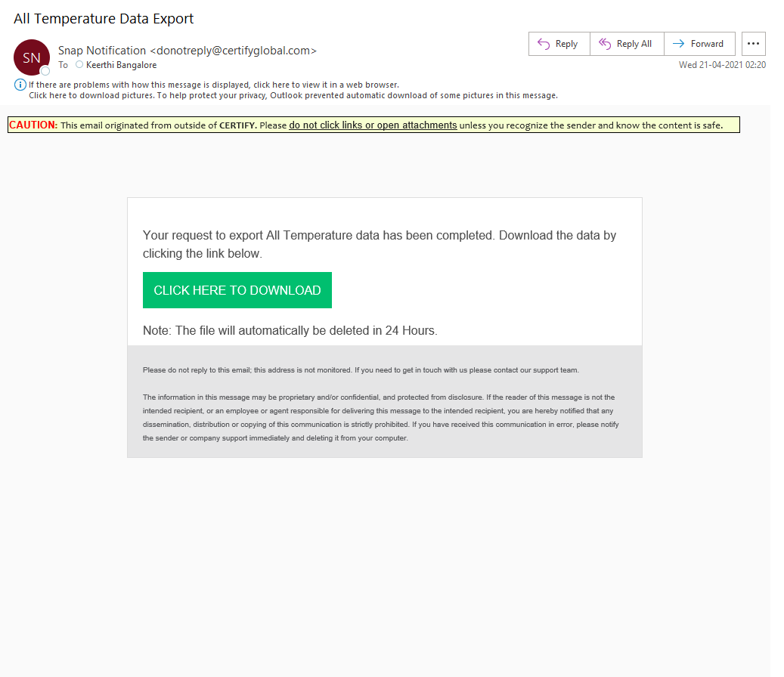Click the presence indicator beside Keerthi Bangalore
This screenshot has height=677, width=784.
(79, 64)
